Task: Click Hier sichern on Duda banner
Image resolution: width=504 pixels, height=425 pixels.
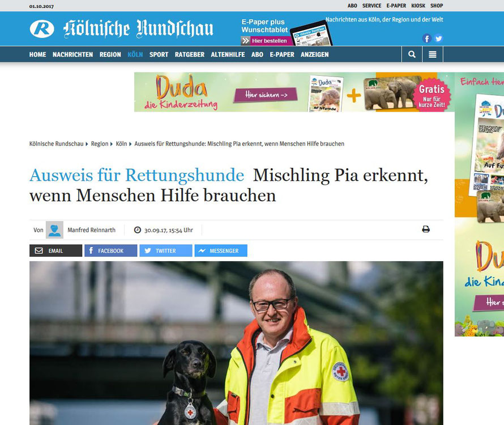Action: pos(266,95)
